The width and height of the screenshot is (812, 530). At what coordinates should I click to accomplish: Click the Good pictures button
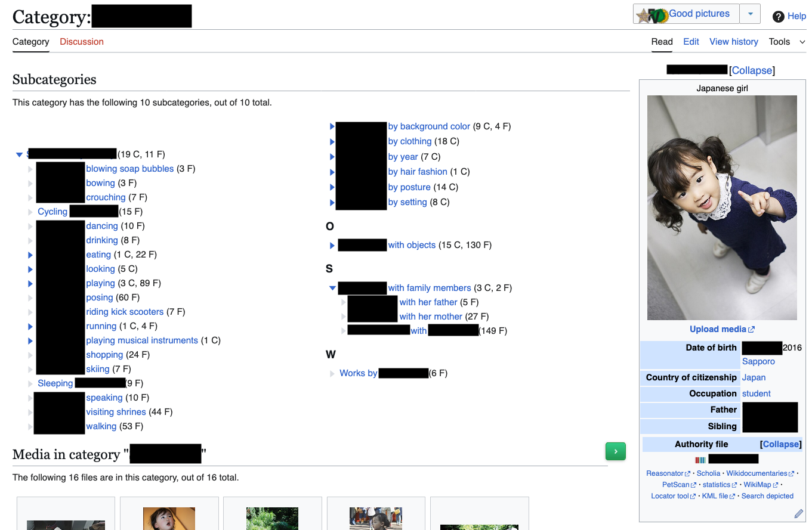tap(686, 14)
